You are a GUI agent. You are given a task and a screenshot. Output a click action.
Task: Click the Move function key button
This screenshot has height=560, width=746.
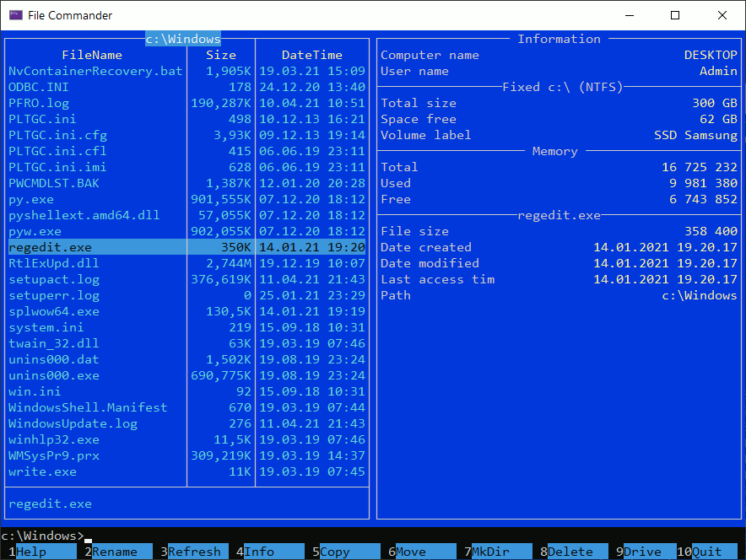422,552
